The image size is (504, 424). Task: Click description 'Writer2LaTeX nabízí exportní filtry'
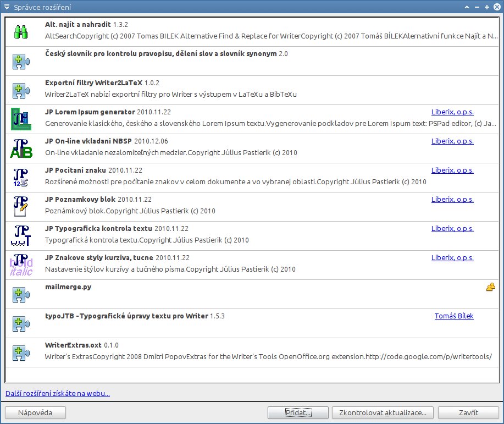click(171, 94)
